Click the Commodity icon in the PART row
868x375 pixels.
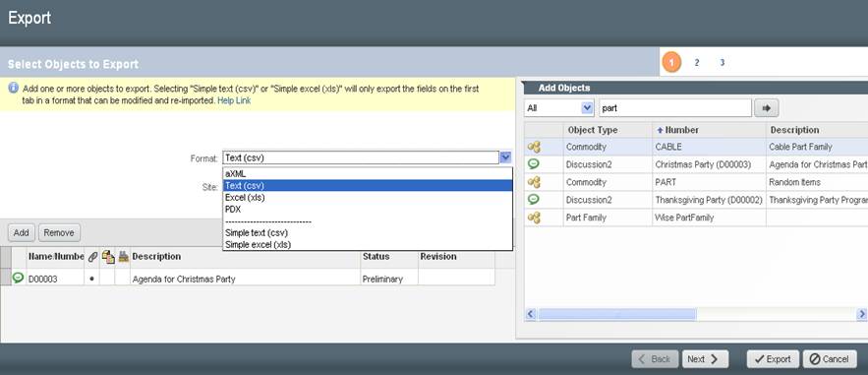534,182
